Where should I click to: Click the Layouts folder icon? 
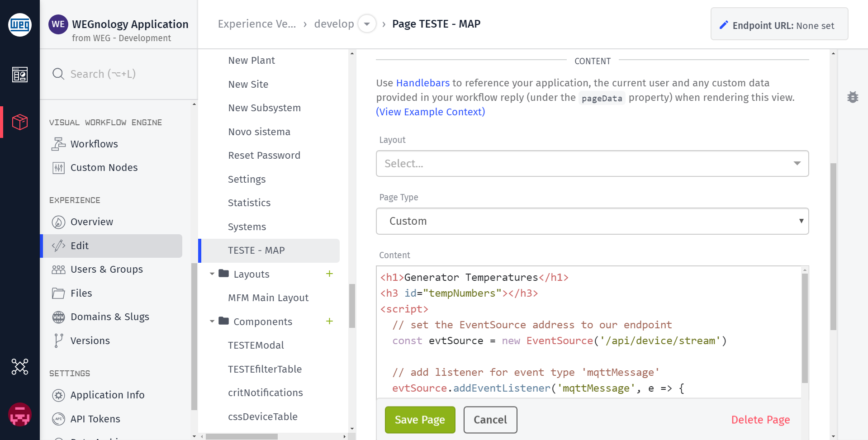tap(223, 273)
